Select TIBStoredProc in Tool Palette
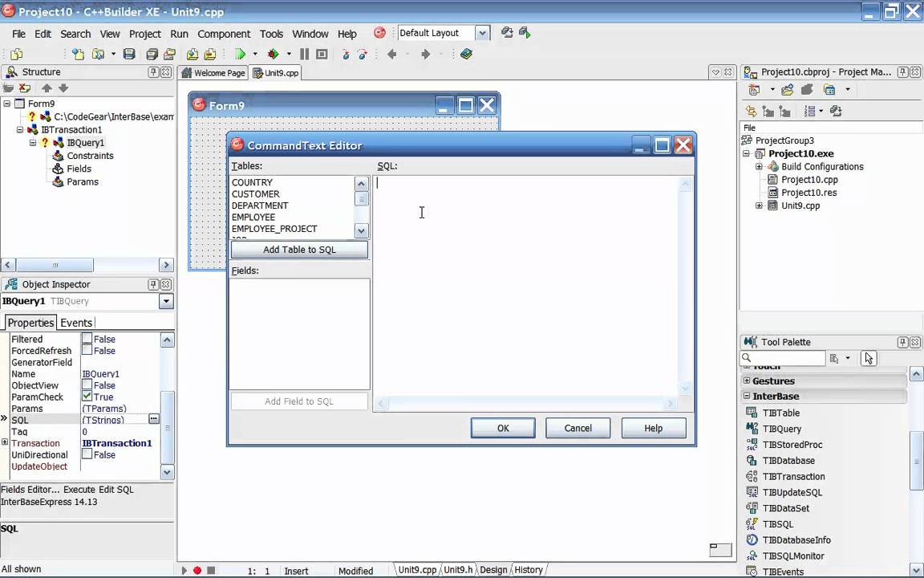This screenshot has width=924, height=578. click(792, 445)
